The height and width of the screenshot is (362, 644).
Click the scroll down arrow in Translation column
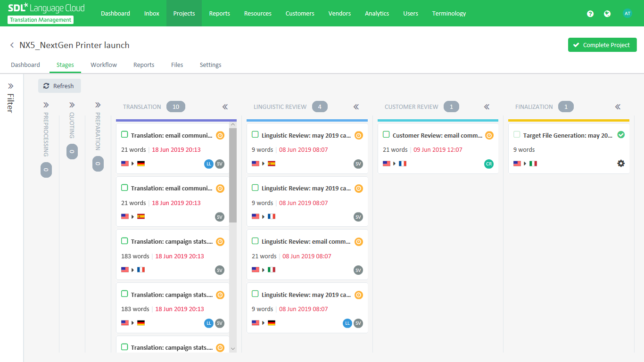coord(233,349)
